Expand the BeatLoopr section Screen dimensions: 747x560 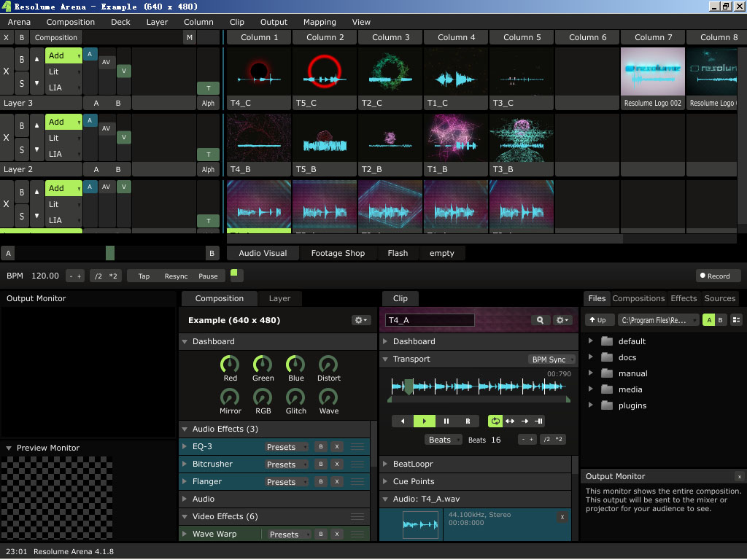(385, 464)
